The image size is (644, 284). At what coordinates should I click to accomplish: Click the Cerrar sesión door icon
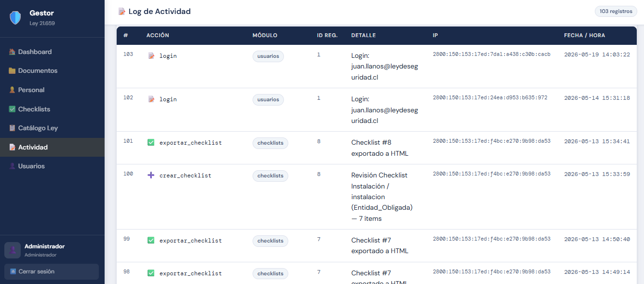coord(13,271)
